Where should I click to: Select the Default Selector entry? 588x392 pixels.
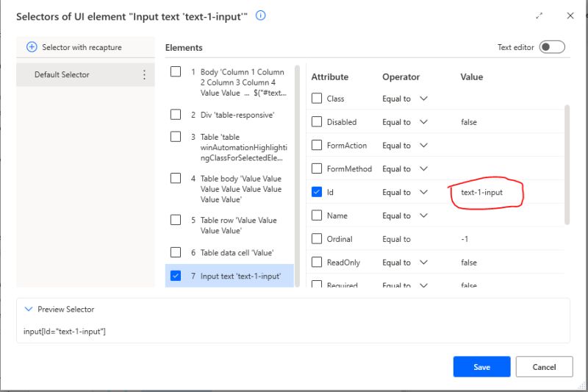click(x=62, y=74)
